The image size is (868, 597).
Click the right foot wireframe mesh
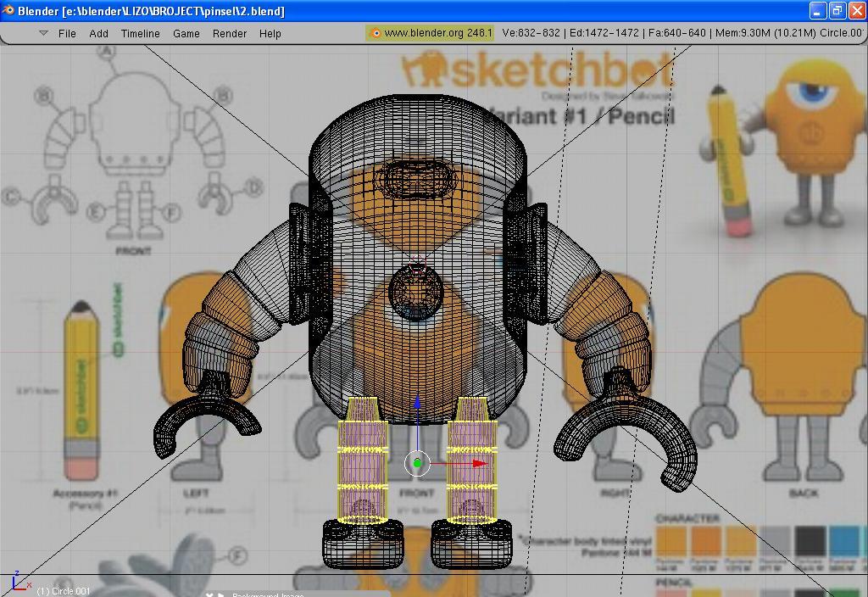(471, 544)
